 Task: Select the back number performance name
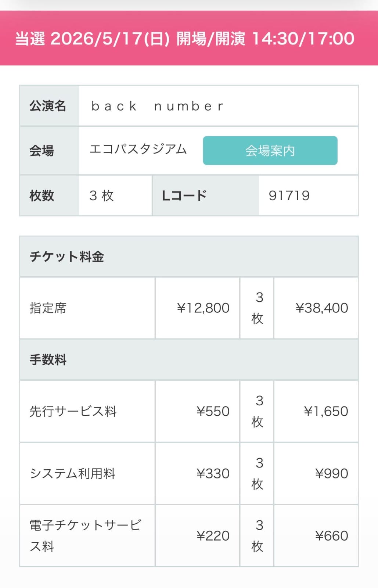[157, 106]
